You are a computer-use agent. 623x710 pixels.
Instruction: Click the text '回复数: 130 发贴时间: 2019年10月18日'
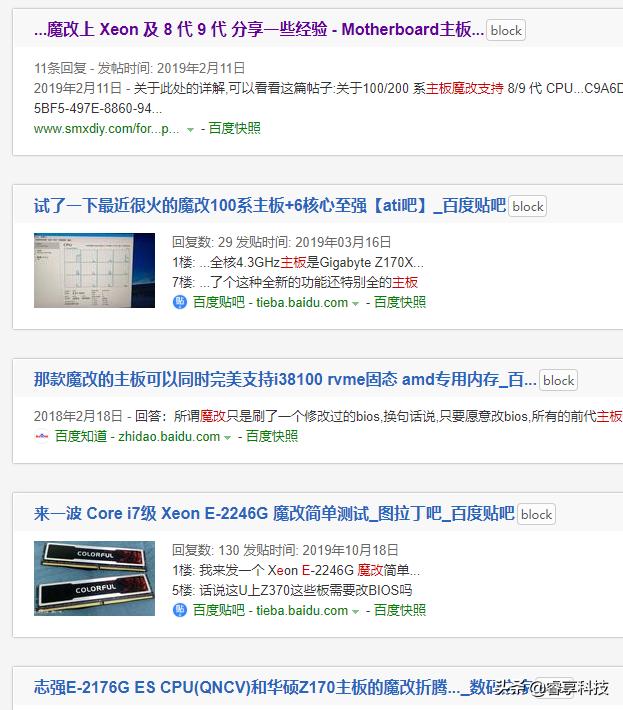pyautogui.click(x=285, y=551)
